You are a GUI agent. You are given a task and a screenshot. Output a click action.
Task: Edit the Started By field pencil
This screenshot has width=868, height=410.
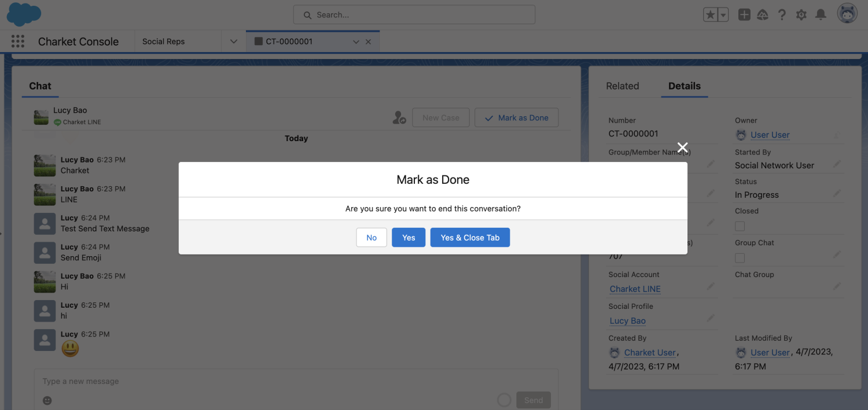[x=837, y=165]
